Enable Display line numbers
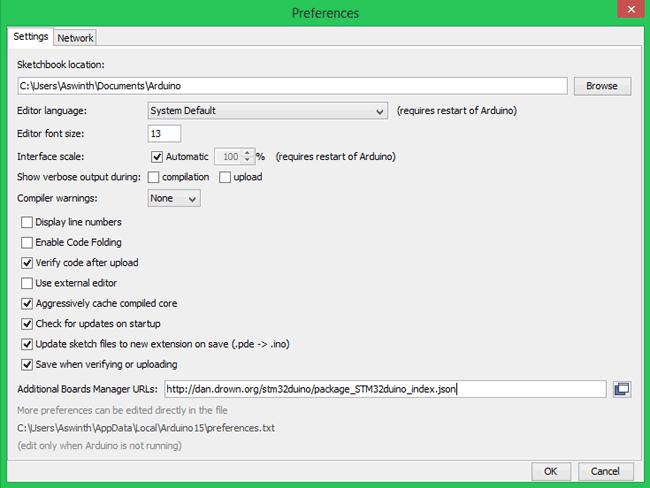Viewport: 650px width, 488px height. 27,222
